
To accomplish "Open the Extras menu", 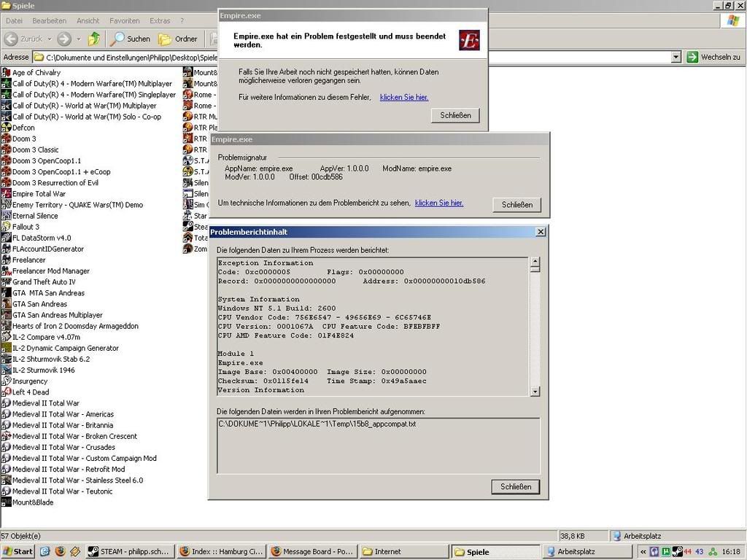I will click(160, 20).
